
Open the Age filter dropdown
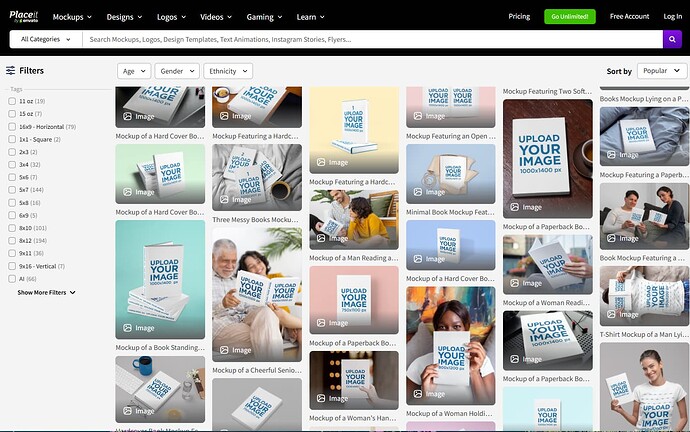click(134, 71)
